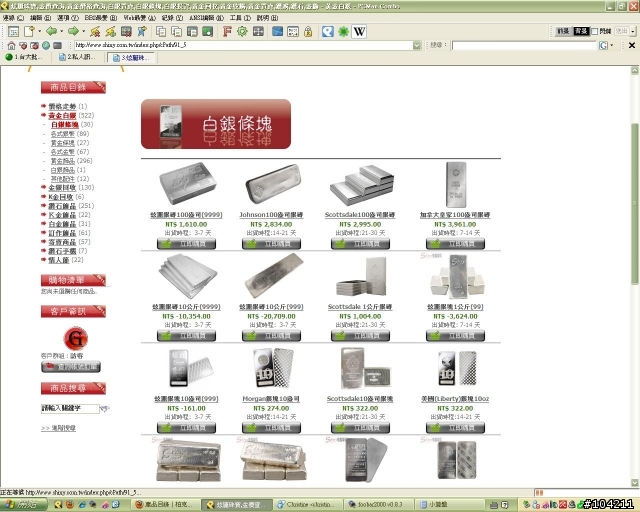Open the Windows Start button
Image resolution: width=640 pixels, height=512 pixels.
click(x=24, y=505)
